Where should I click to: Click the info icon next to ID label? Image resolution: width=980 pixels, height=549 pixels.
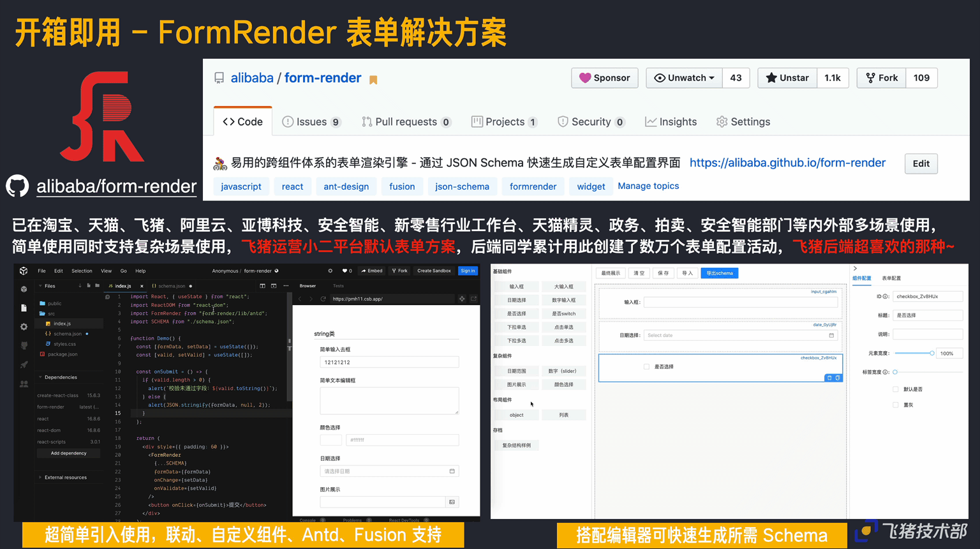886,297
